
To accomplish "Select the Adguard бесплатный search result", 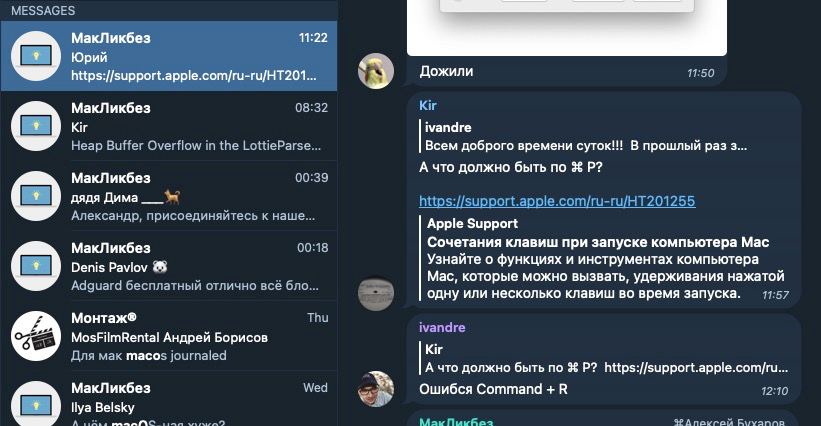I will click(169, 266).
